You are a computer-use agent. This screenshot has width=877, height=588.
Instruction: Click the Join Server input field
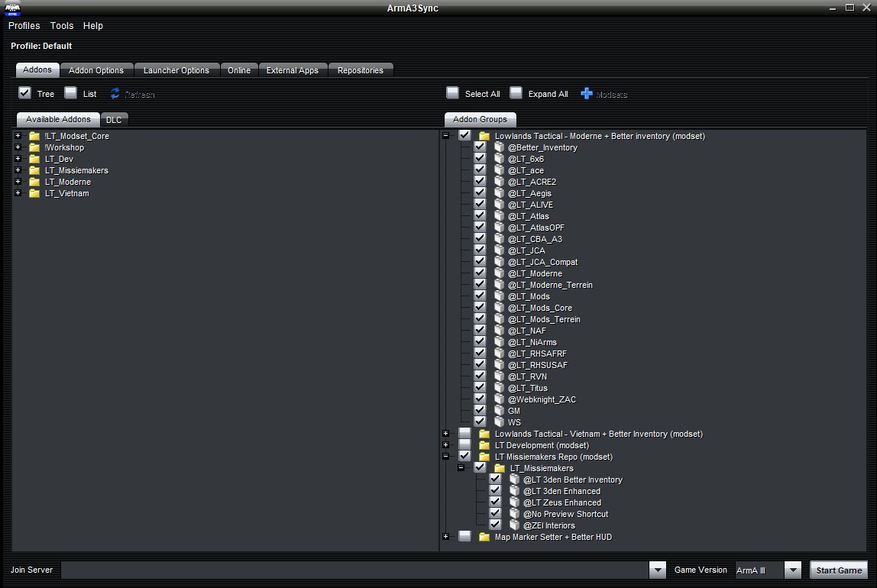354,570
